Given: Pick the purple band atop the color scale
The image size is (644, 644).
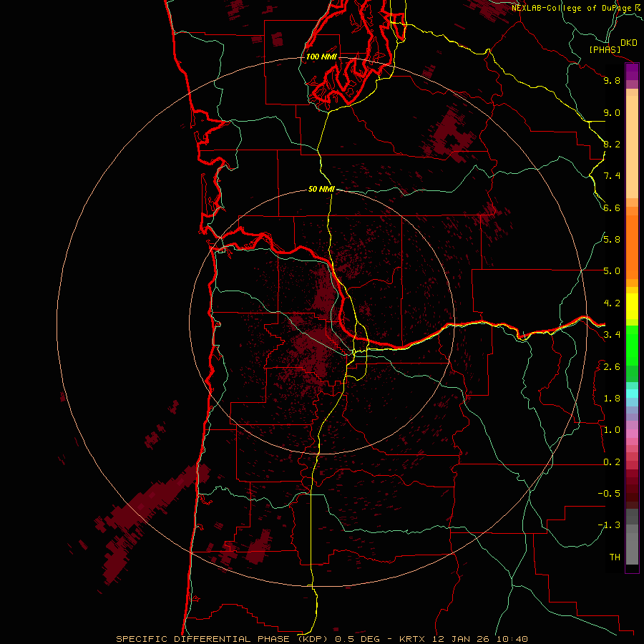Looking at the screenshot, I should [x=632, y=72].
